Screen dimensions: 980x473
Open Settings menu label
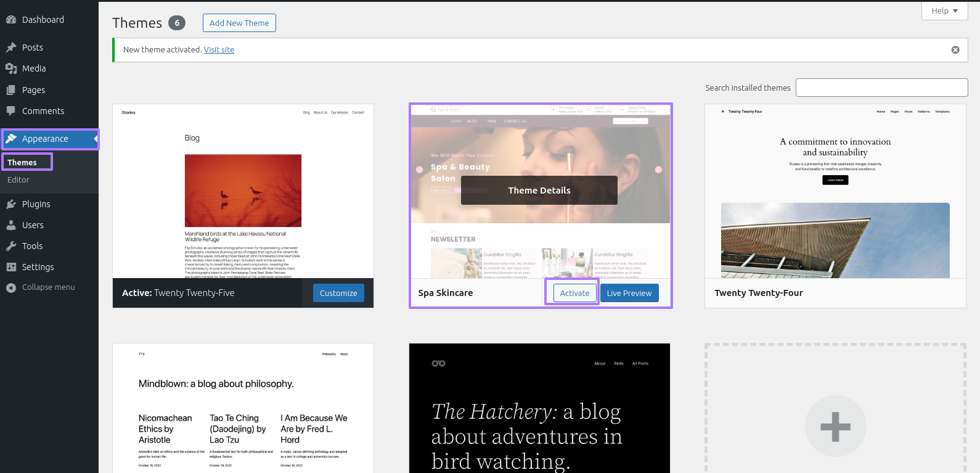tap(38, 267)
